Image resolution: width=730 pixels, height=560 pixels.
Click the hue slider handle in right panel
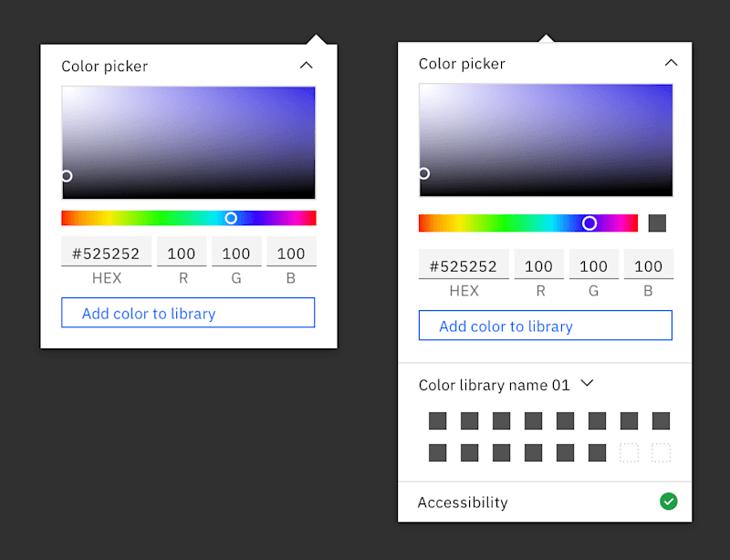click(x=589, y=223)
